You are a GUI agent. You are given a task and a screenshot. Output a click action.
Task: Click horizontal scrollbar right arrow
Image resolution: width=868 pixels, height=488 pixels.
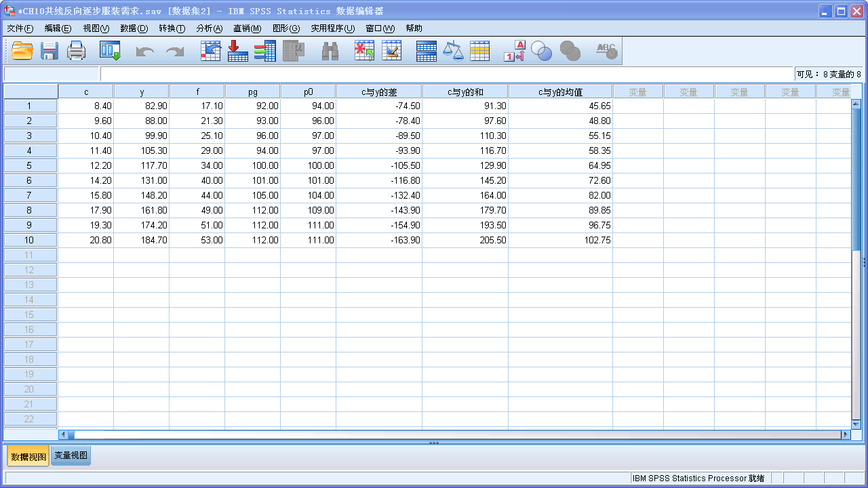[x=845, y=434]
